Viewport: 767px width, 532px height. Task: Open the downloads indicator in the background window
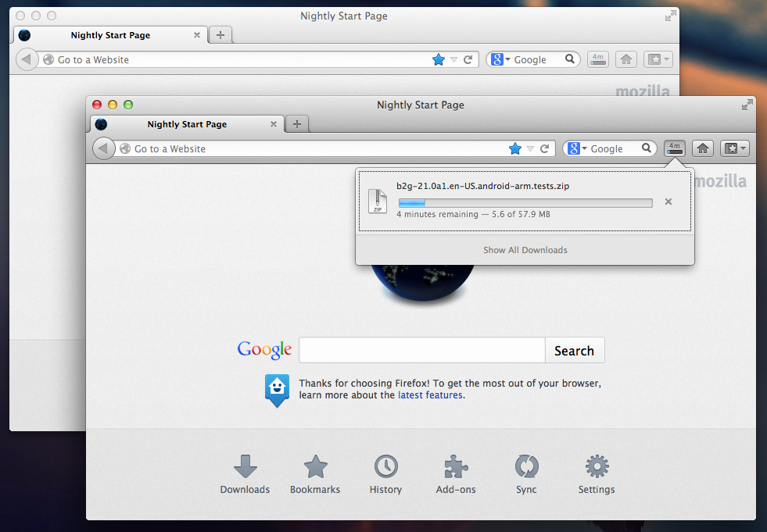click(x=598, y=59)
